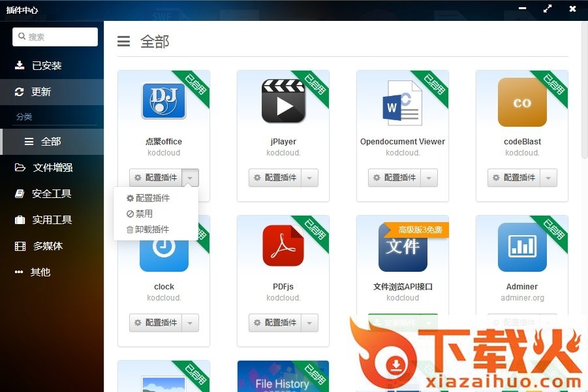Open the 更新 sidebar section
The image size is (588, 392).
pos(52,92)
